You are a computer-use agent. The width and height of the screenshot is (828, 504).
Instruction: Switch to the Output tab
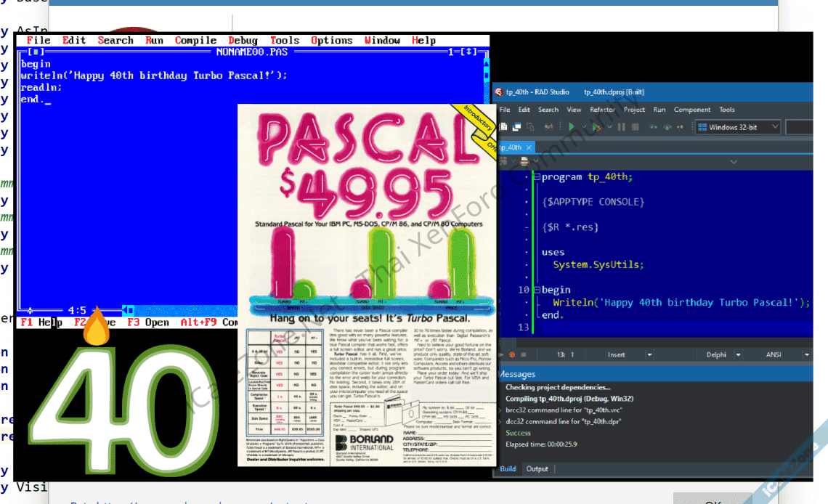point(537,468)
